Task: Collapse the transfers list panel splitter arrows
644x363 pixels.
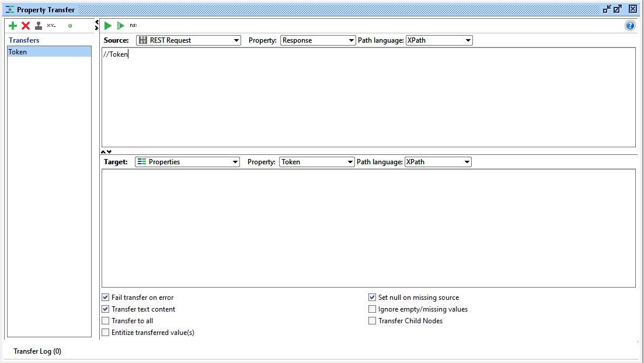Action: click(96, 25)
